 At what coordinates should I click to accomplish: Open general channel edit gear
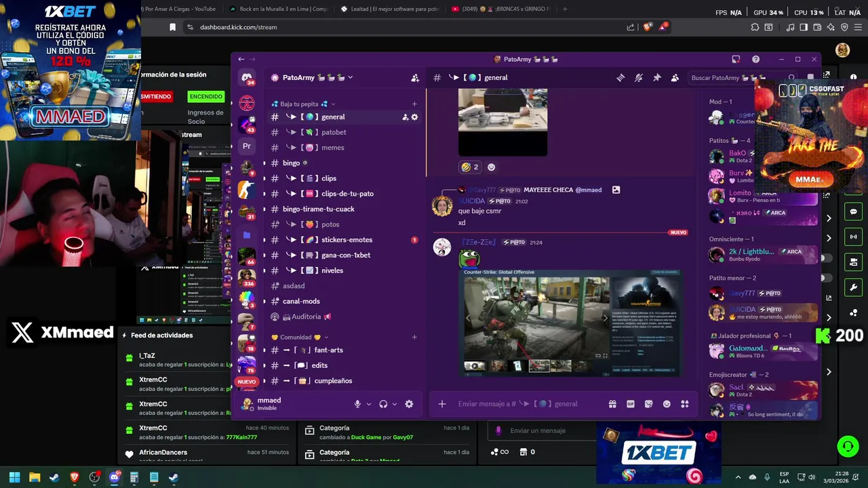coord(414,117)
